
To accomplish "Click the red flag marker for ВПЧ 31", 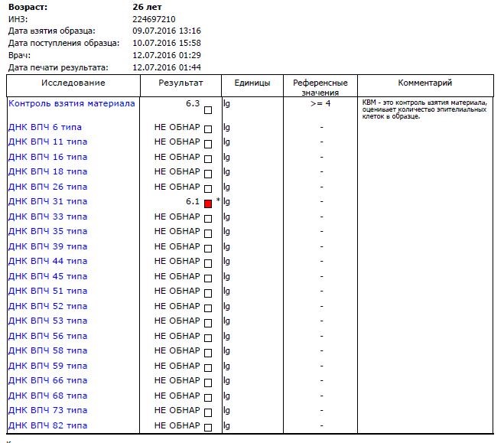I will coord(208,204).
